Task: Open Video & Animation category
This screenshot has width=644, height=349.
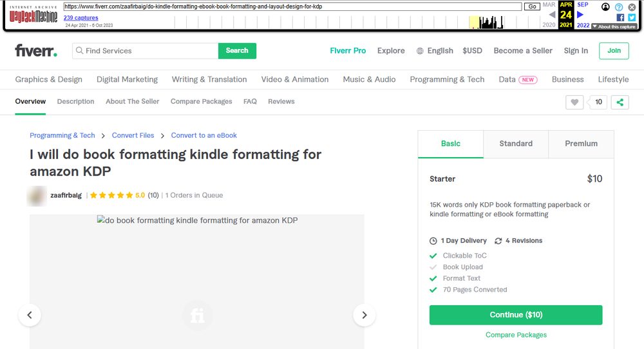Action: click(x=295, y=79)
